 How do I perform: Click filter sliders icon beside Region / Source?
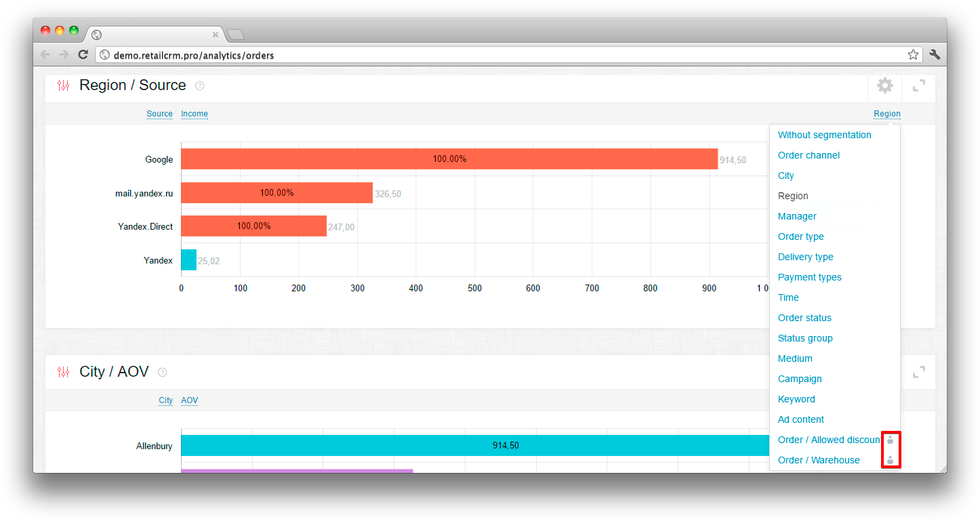63,85
